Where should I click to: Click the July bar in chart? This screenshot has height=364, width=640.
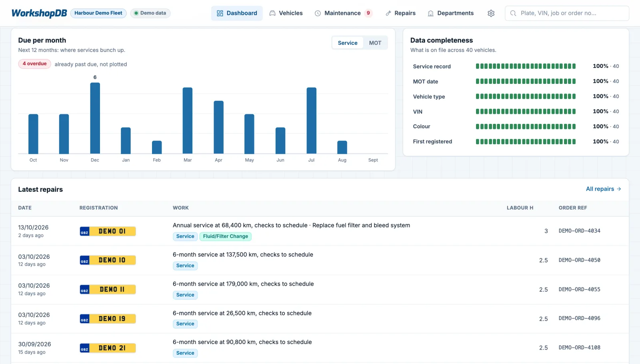click(x=312, y=121)
